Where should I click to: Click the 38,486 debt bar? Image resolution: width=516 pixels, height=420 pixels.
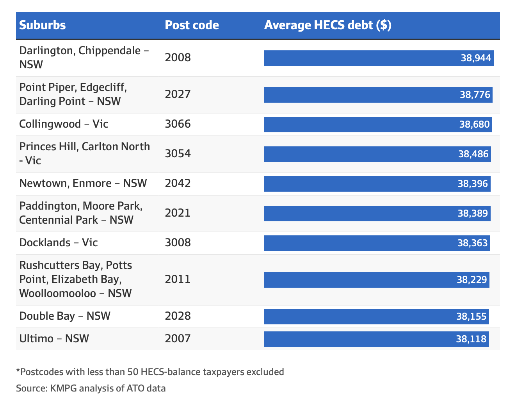(x=377, y=154)
